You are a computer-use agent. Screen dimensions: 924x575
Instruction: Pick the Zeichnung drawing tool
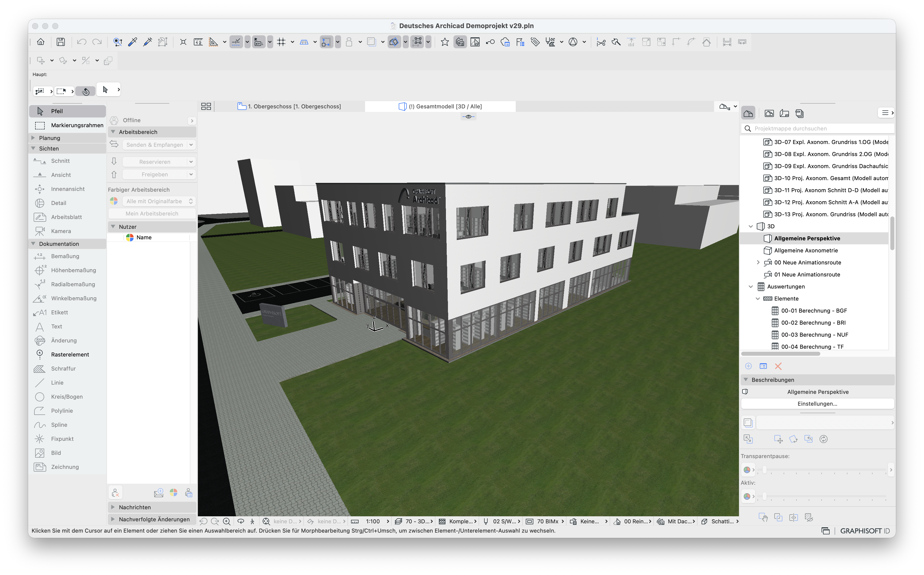coord(67,467)
